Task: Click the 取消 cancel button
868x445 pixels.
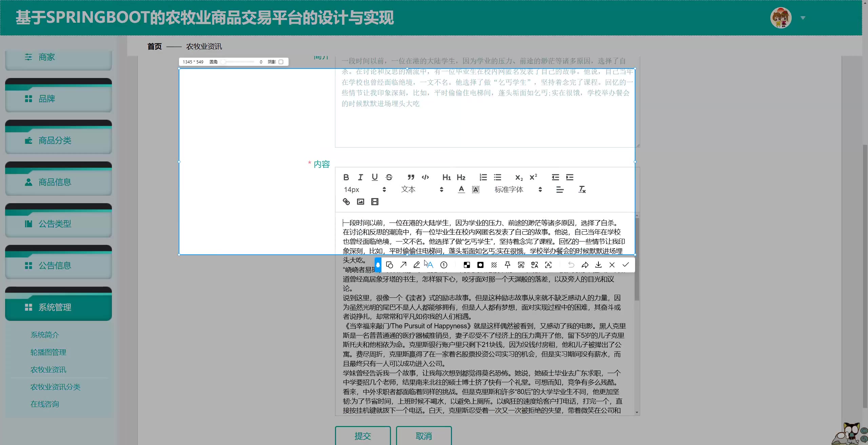Action: coord(424,436)
